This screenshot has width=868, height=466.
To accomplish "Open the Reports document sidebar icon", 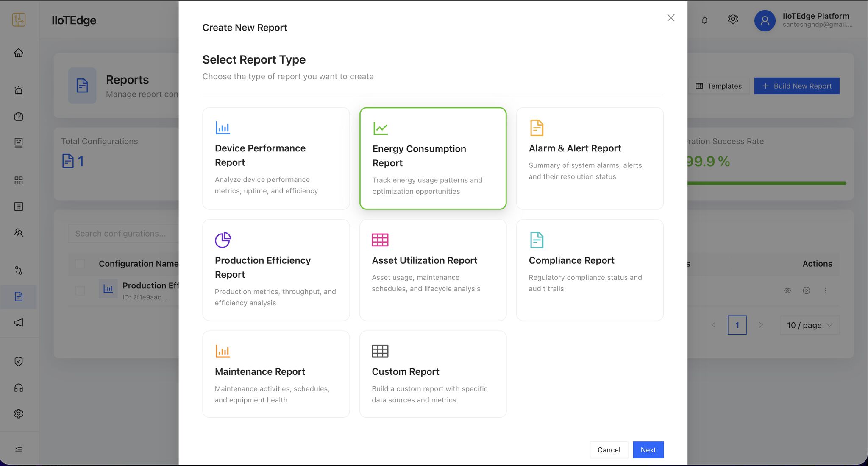I will pyautogui.click(x=19, y=296).
